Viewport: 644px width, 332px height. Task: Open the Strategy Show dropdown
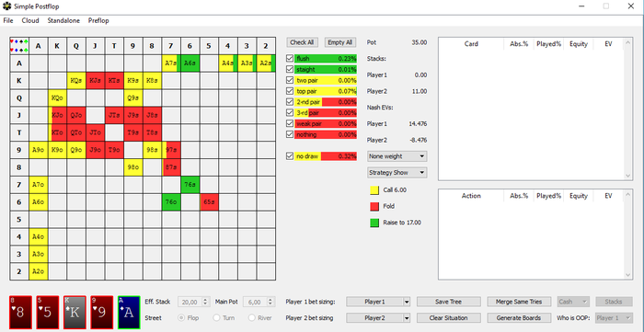(397, 172)
